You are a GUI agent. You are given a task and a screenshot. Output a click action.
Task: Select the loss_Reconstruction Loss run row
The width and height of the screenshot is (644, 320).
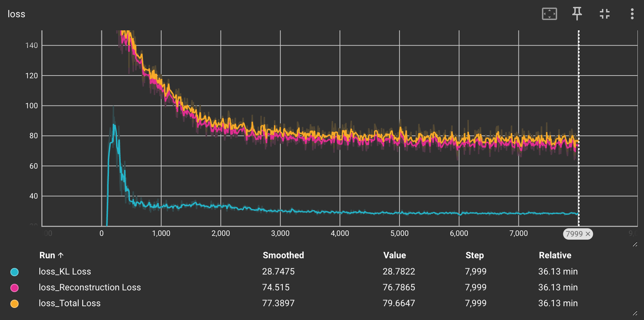[x=90, y=288]
